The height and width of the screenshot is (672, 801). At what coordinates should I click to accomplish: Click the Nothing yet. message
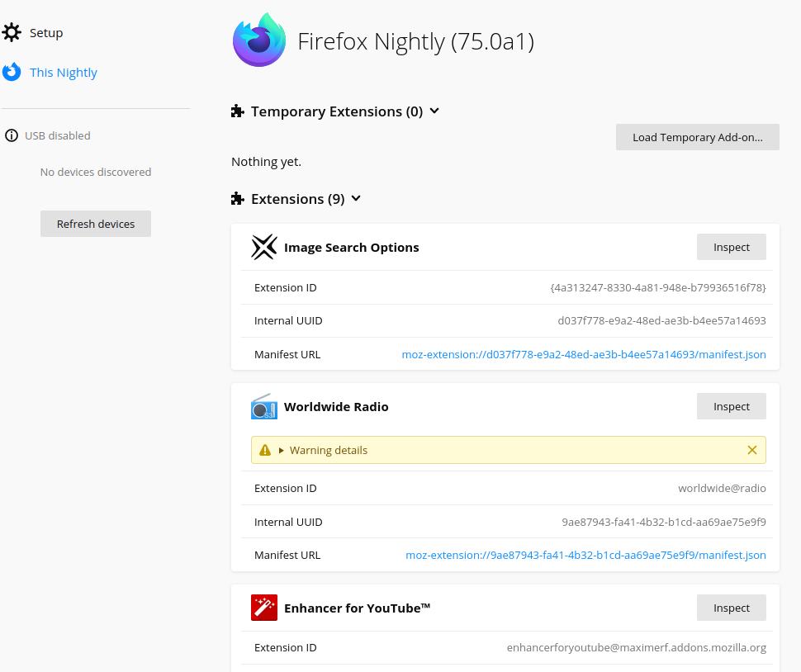[266, 162]
